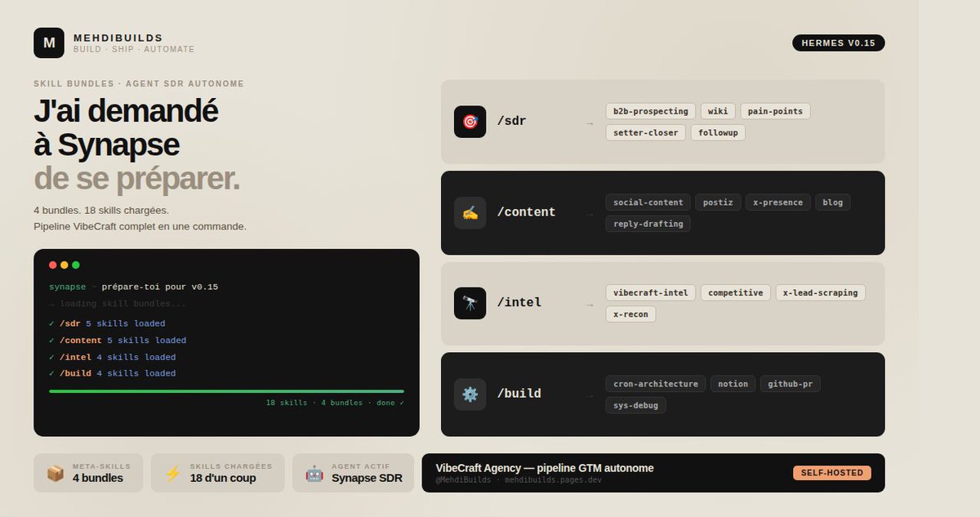
Task: Click the green terminal window dot
Action: [x=76, y=265]
